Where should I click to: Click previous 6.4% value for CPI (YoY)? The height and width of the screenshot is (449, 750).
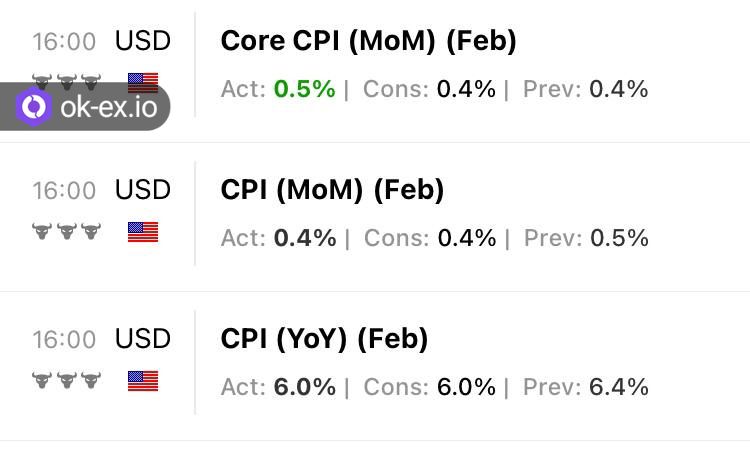coord(619,387)
